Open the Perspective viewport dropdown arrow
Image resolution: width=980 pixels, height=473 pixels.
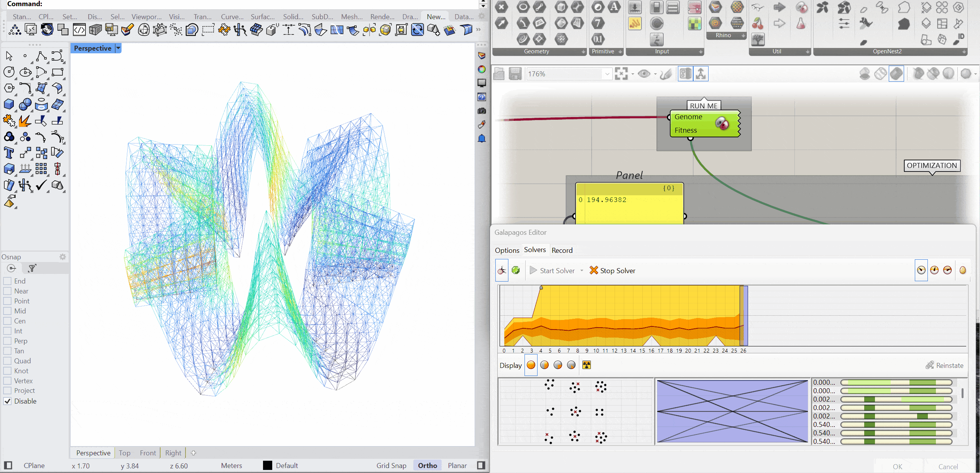(118, 48)
